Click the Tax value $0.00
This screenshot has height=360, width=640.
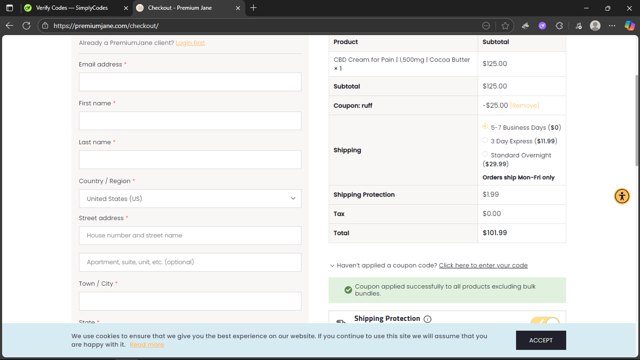(x=491, y=213)
